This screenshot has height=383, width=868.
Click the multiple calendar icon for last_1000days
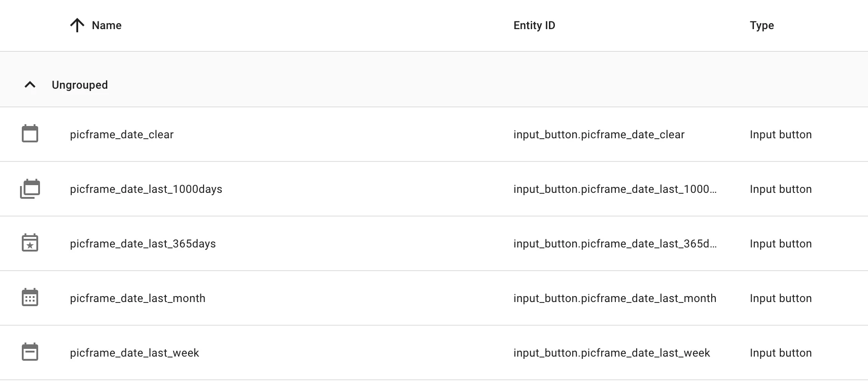30,189
